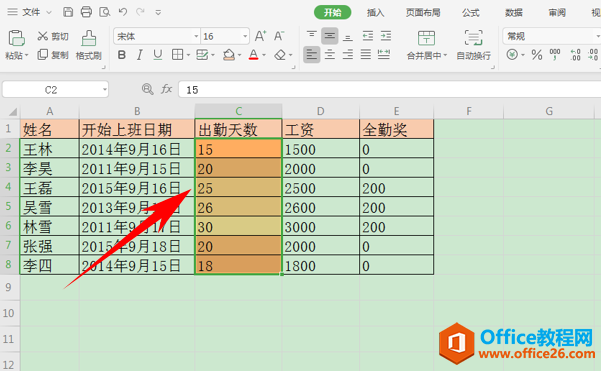
Task: Switch to the 审阅 Review tab
Action: tap(557, 13)
